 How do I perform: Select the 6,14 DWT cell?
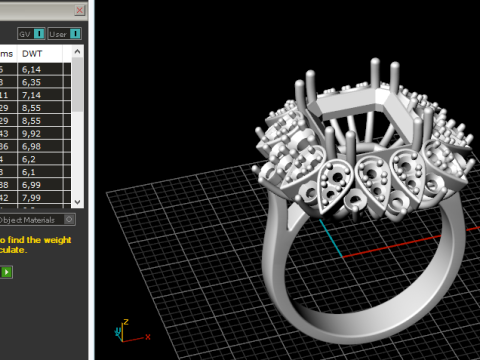tap(40, 69)
